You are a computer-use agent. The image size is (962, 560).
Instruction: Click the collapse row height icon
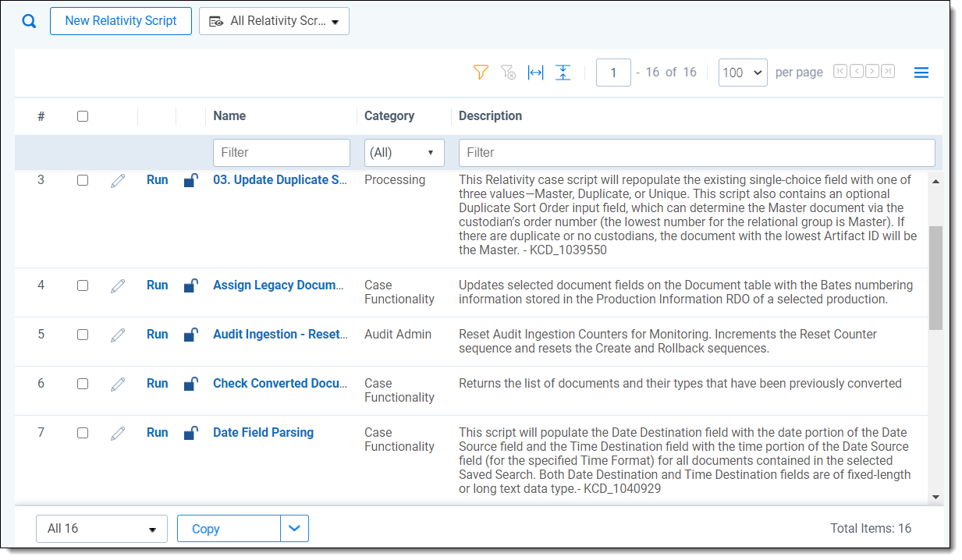563,73
